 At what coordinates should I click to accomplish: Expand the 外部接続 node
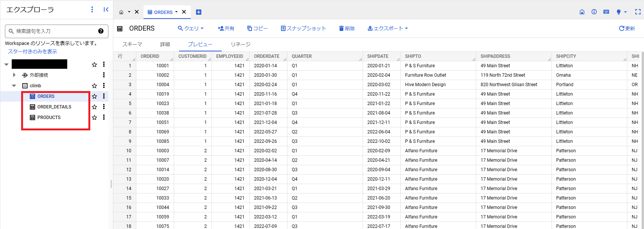14,75
